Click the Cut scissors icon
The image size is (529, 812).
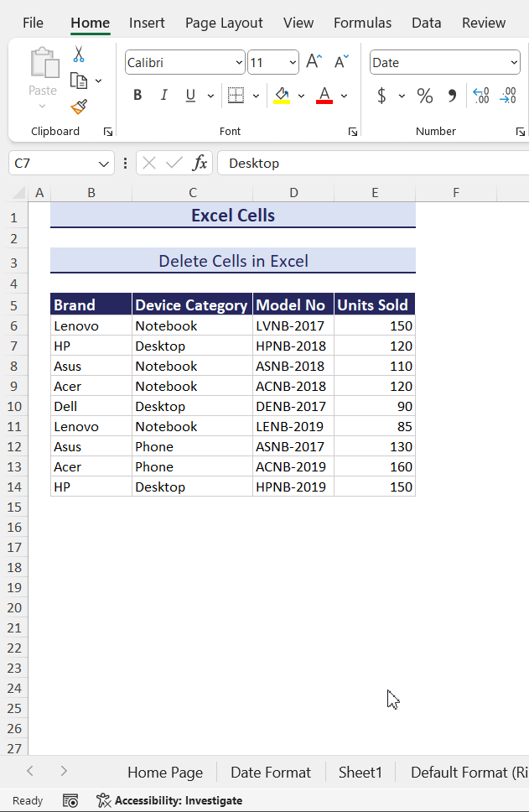pyautogui.click(x=79, y=55)
